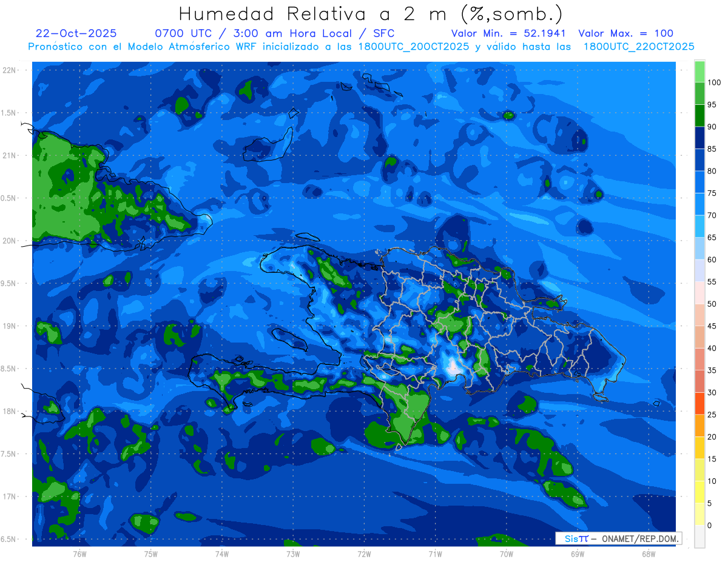The height and width of the screenshot is (562, 728).
Task: Click the '70W' longitude axis label
Action: [x=507, y=554]
